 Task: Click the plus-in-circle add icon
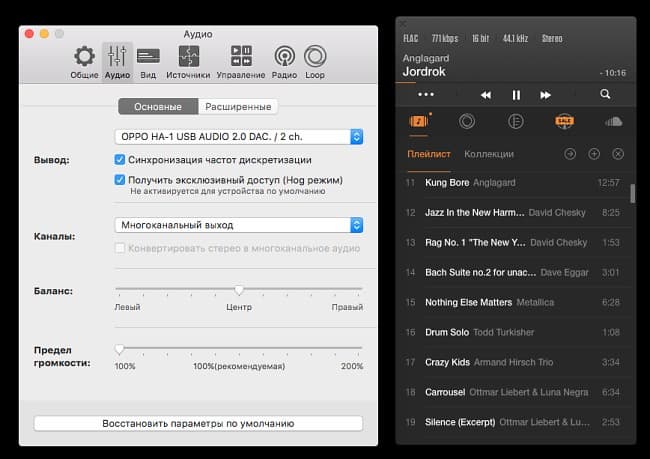(594, 154)
